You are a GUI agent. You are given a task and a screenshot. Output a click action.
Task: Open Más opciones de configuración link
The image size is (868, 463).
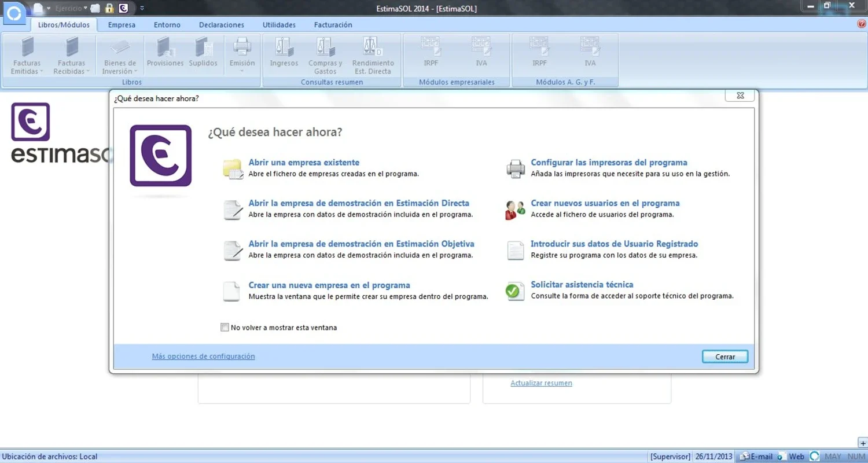(x=203, y=357)
